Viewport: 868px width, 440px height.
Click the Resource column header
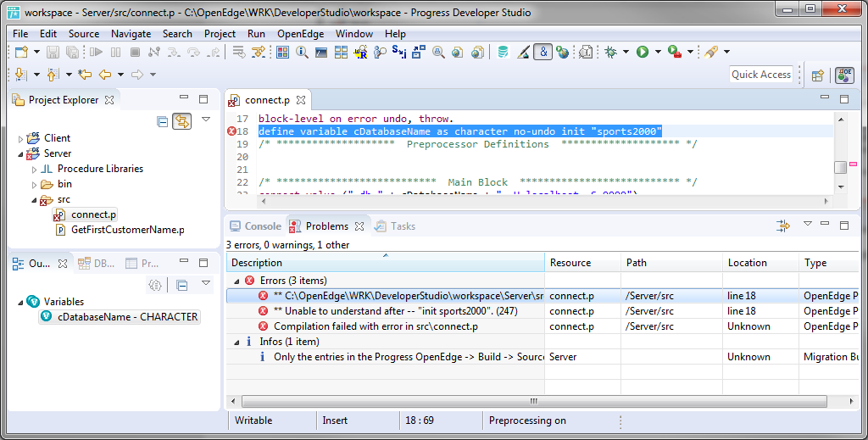(583, 263)
